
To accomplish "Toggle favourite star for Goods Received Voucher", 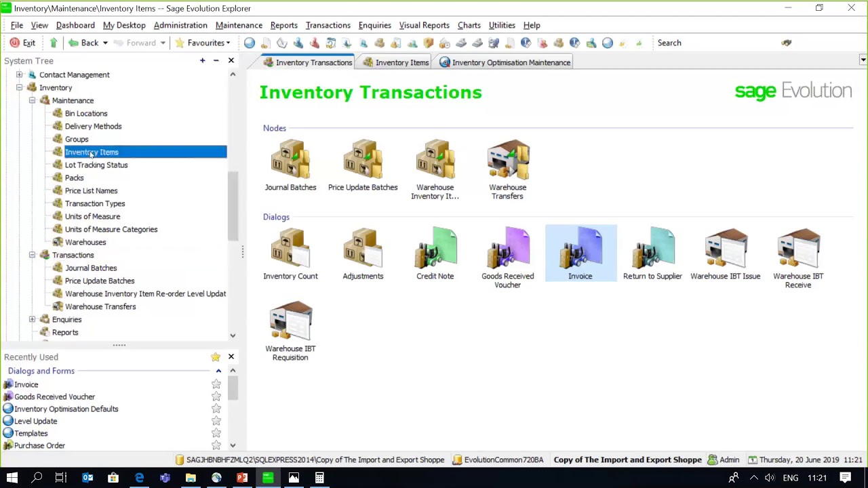I will click(x=216, y=396).
